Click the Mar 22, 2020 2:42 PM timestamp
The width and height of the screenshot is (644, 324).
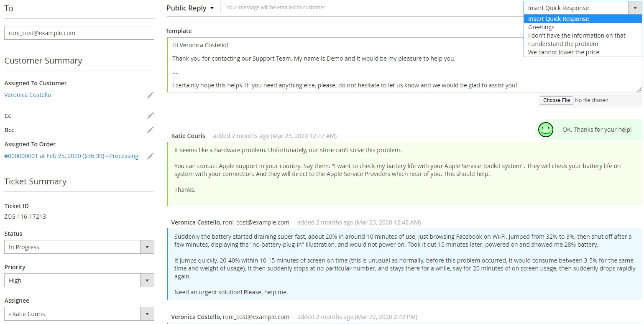(x=386, y=317)
